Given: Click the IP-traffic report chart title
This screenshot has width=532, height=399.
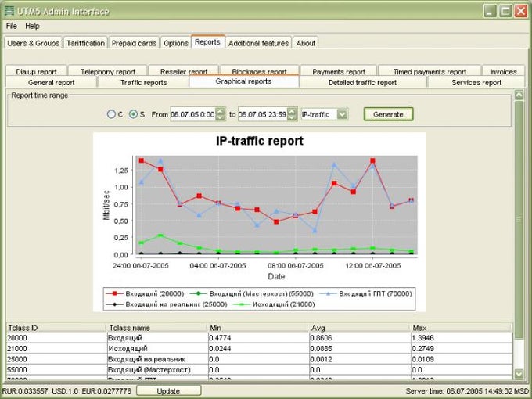Looking at the screenshot, I should click(x=260, y=141).
